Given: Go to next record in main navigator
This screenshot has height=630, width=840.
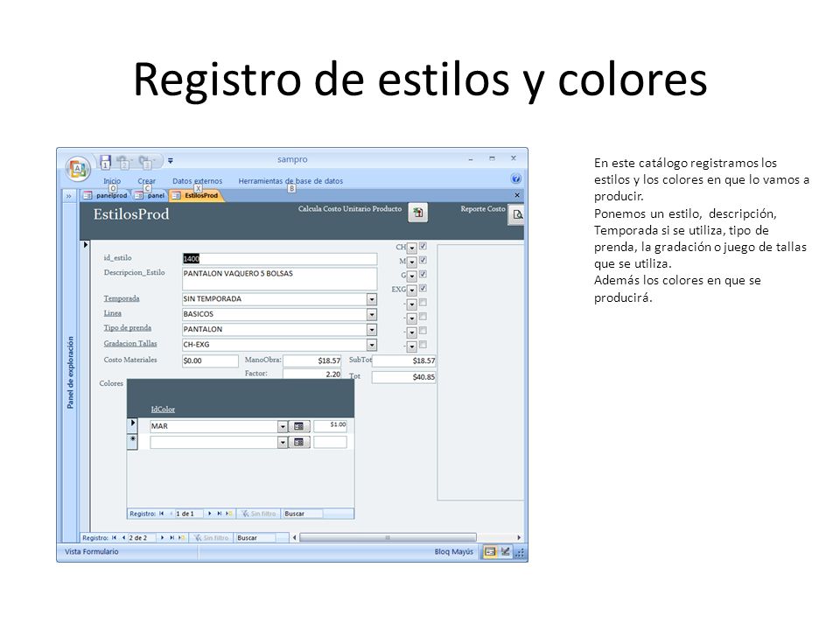Looking at the screenshot, I should click(163, 537).
